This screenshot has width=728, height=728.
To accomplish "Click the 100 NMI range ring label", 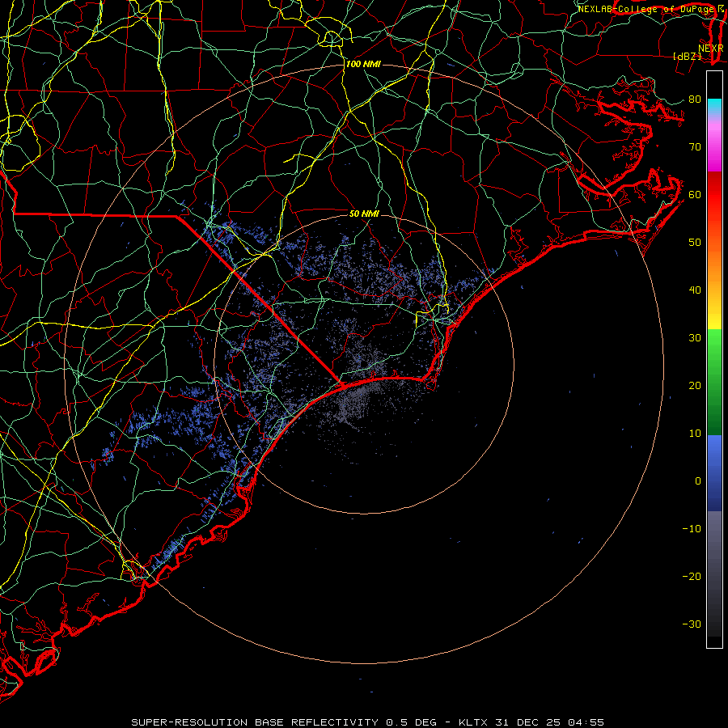I will [x=363, y=64].
